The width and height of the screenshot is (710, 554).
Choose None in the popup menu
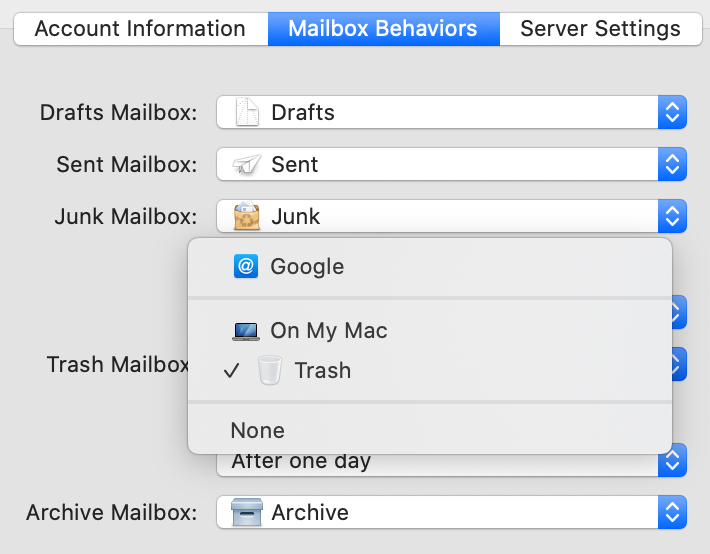coord(430,430)
